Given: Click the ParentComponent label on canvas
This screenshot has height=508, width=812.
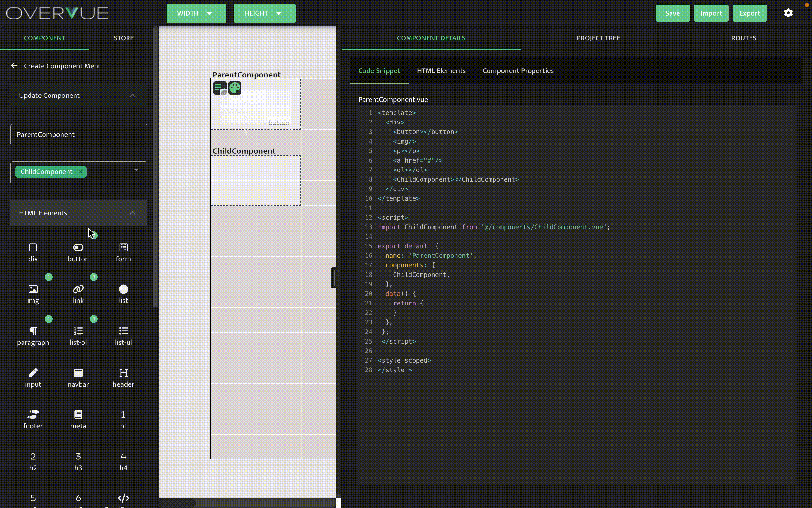Looking at the screenshot, I should pyautogui.click(x=247, y=75).
